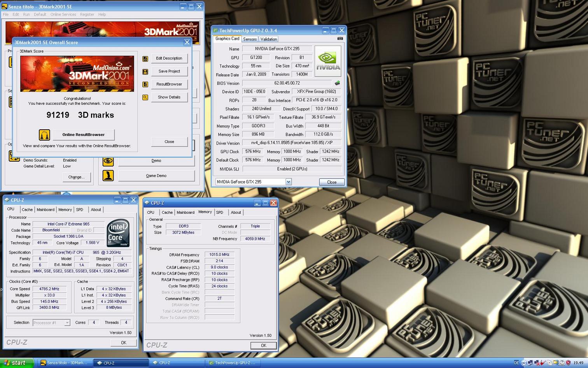
Task: Click the GPU-Z screenshot camera icon
Action: tap(340, 39)
